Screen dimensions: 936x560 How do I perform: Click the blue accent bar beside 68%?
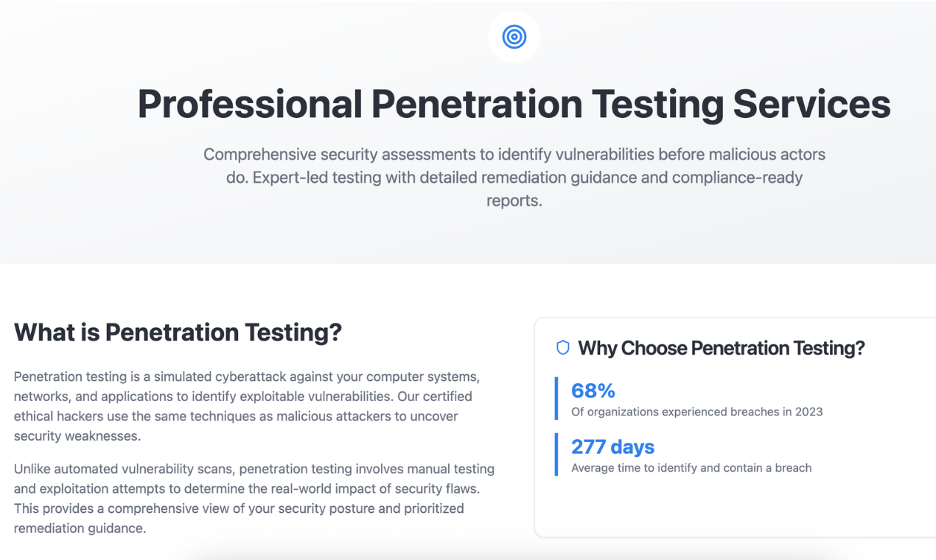tap(556, 399)
